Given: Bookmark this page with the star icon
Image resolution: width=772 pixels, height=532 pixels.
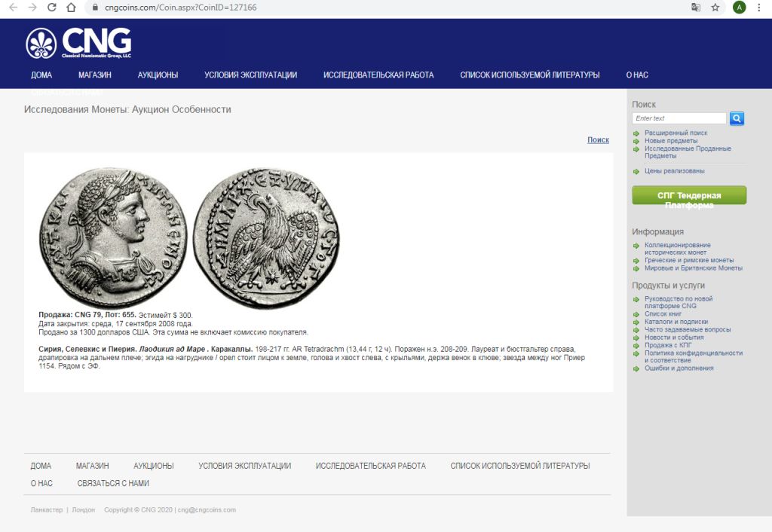Looking at the screenshot, I should tap(715, 8).
